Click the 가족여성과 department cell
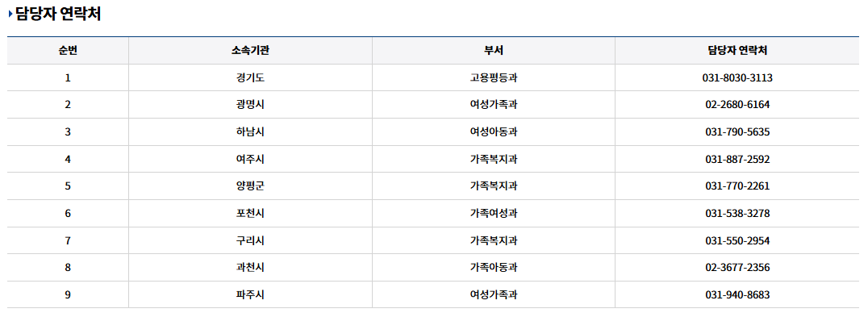The height and width of the screenshot is (317, 868). tap(493, 214)
